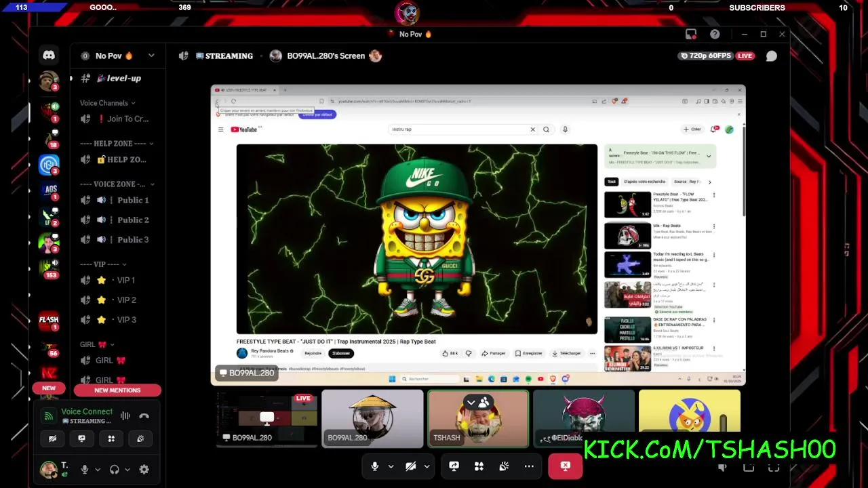Click YouTube voice search microphone in shared screen
This screenshot has height=488, width=868.
[565, 129]
